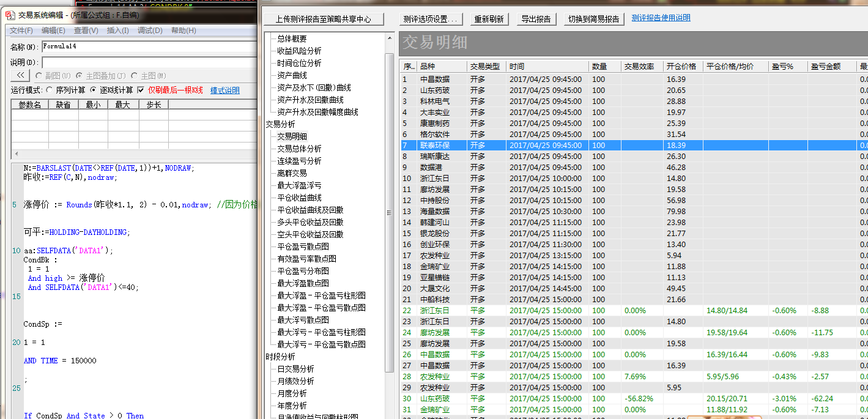Image resolution: width=868 pixels, height=419 pixels.
Task: Select 交易明细 in the report tree
Action: point(292,136)
